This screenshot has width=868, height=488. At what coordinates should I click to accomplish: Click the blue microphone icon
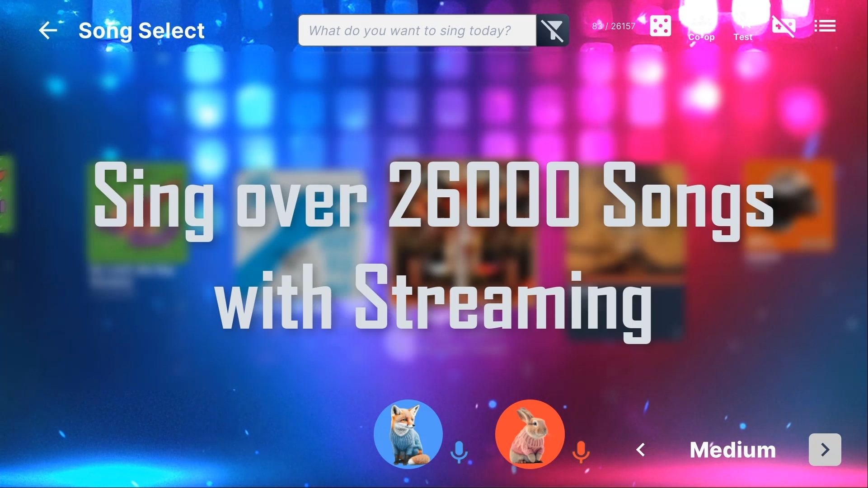[459, 451]
